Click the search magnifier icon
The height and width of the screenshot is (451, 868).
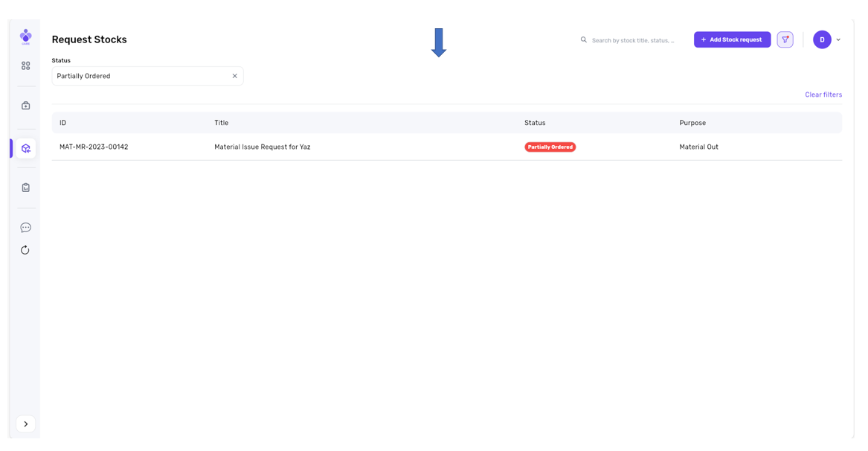(584, 40)
